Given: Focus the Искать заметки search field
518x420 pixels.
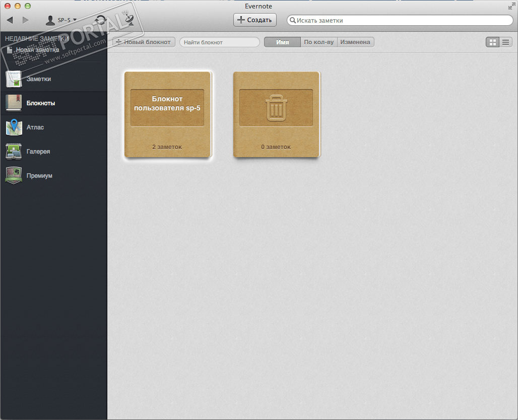Looking at the screenshot, I should (400, 20).
